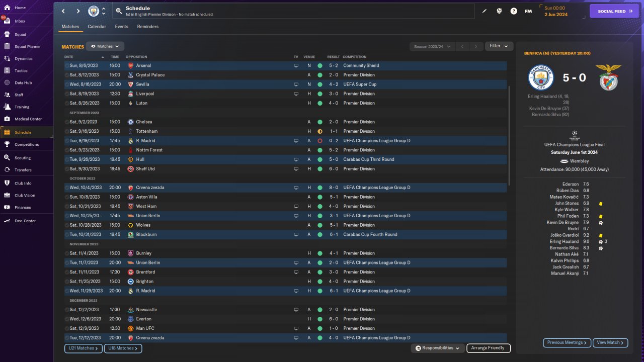644x362 pixels.
Task: Open the Medical Center sidebar icon
Action: (x=7, y=119)
